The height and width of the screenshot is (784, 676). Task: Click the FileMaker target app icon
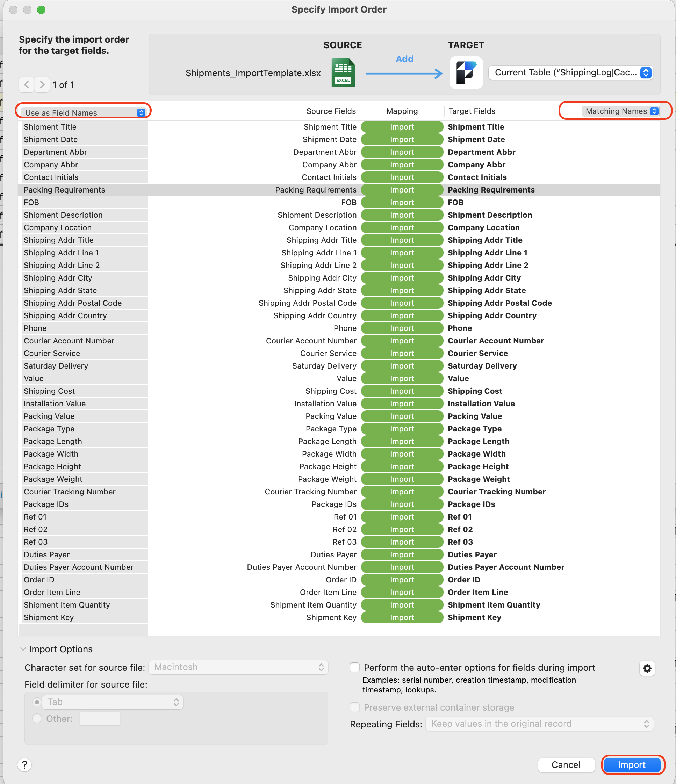click(x=466, y=73)
